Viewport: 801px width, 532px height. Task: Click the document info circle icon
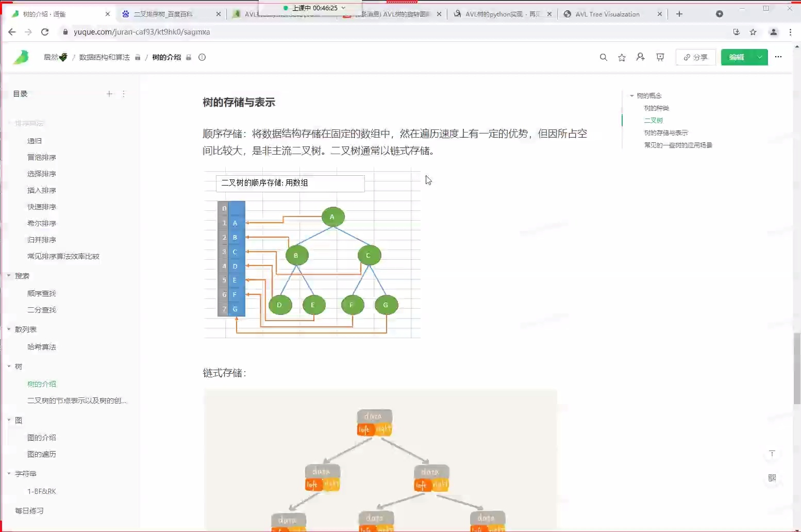point(202,57)
